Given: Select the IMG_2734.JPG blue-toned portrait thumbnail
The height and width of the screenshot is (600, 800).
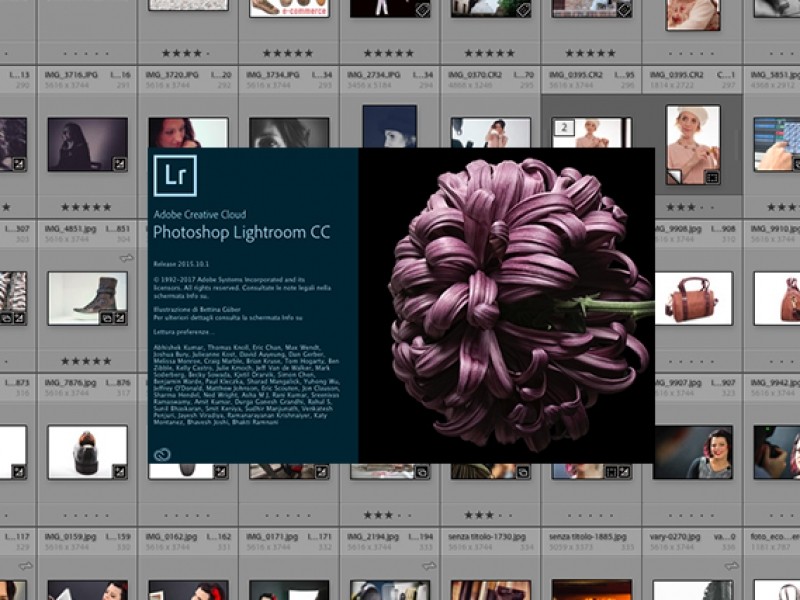Looking at the screenshot, I should (x=390, y=127).
